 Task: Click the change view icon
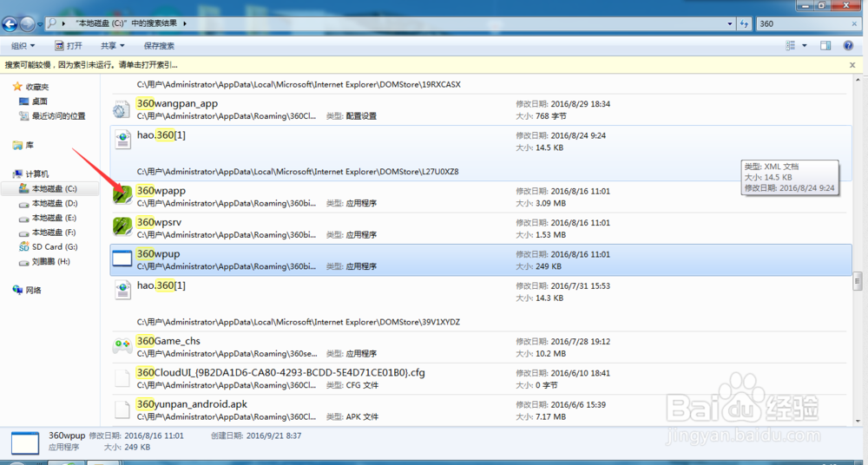(791, 45)
